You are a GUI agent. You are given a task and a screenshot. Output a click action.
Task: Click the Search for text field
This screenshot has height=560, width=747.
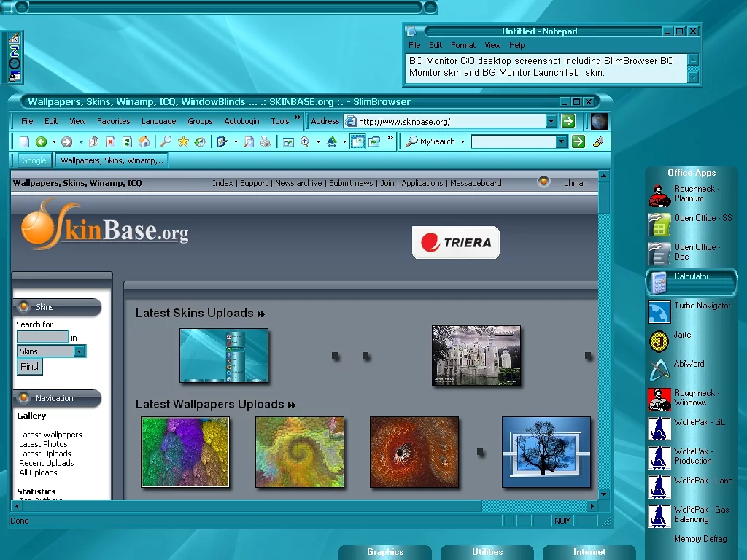tap(42, 337)
